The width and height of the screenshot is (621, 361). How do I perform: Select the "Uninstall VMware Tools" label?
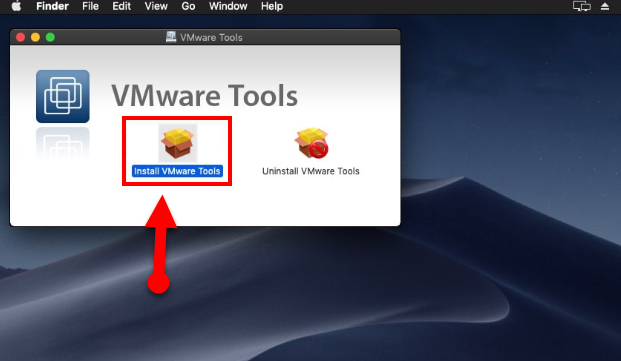[311, 171]
